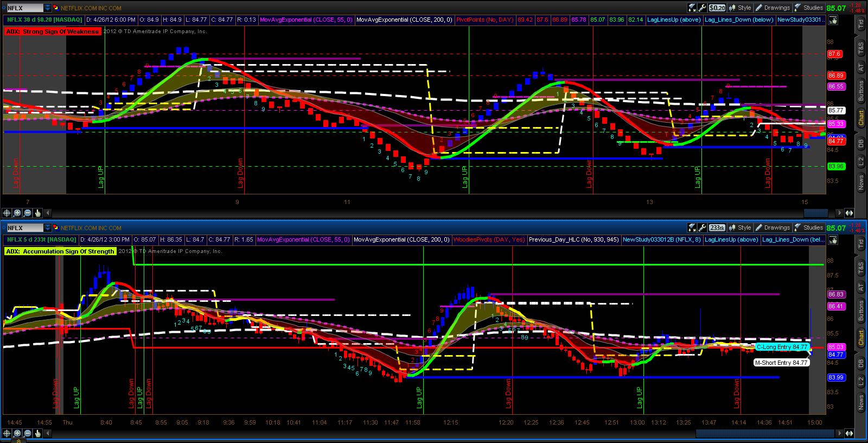Open quick study icon in top chart toolbar
The width and height of the screenshot is (868, 443).
click(x=692, y=8)
